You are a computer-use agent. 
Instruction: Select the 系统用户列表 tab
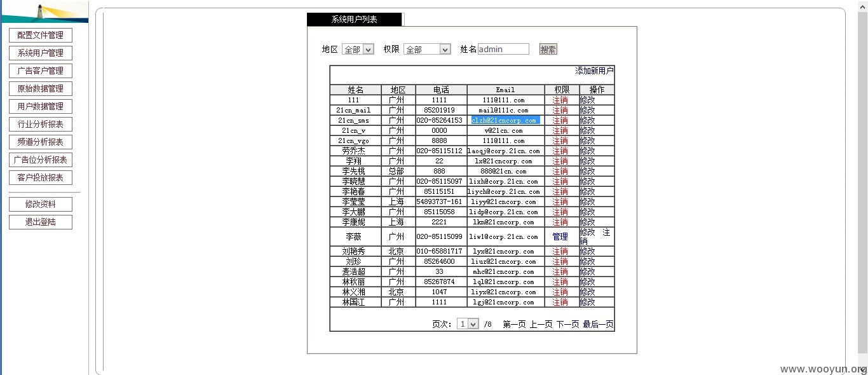(355, 20)
